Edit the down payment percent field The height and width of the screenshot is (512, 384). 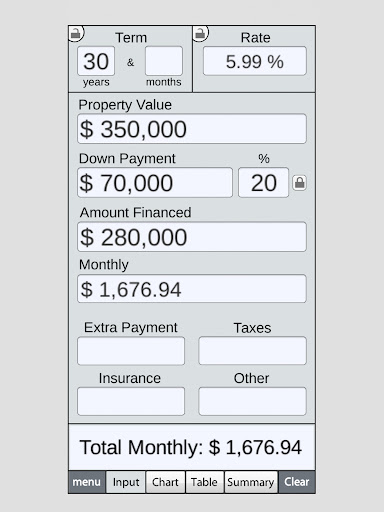[264, 183]
